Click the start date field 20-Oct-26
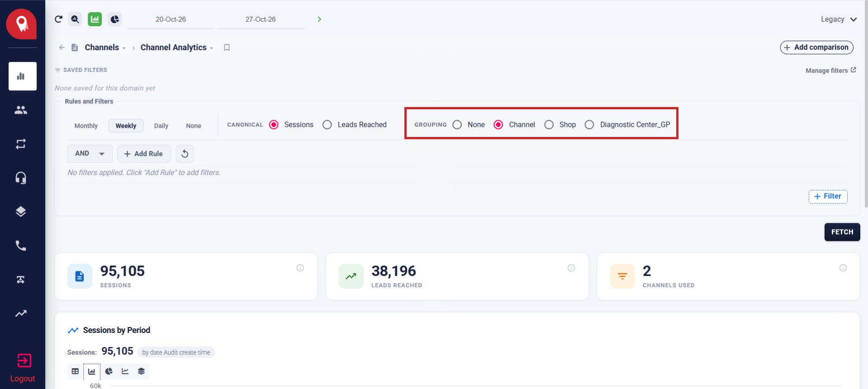The image size is (868, 389). click(x=171, y=19)
